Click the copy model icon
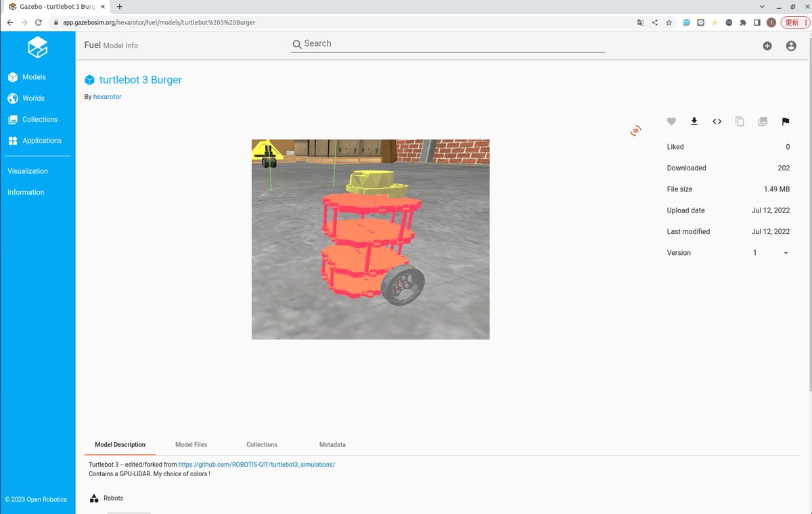 (740, 122)
